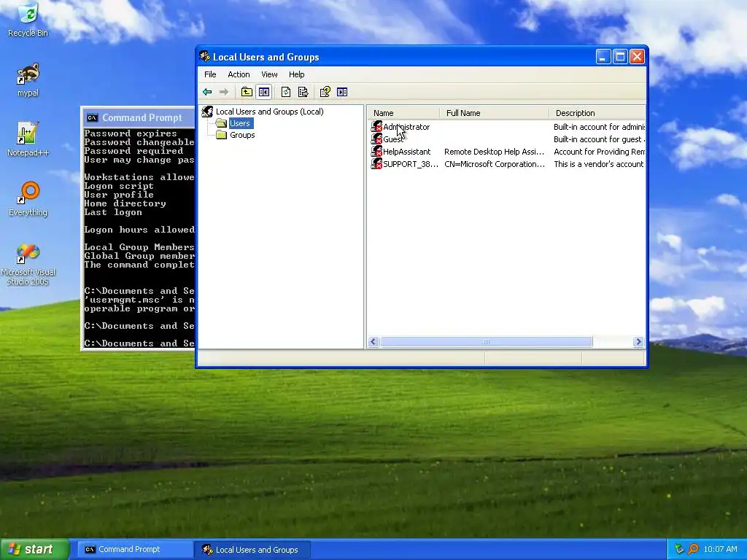Click the Users folder icon in the tree
Viewport: 747px width, 560px height.
coord(220,123)
